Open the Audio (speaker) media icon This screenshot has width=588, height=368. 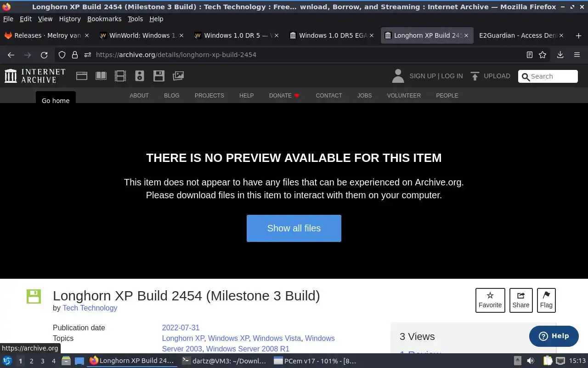coord(140,76)
